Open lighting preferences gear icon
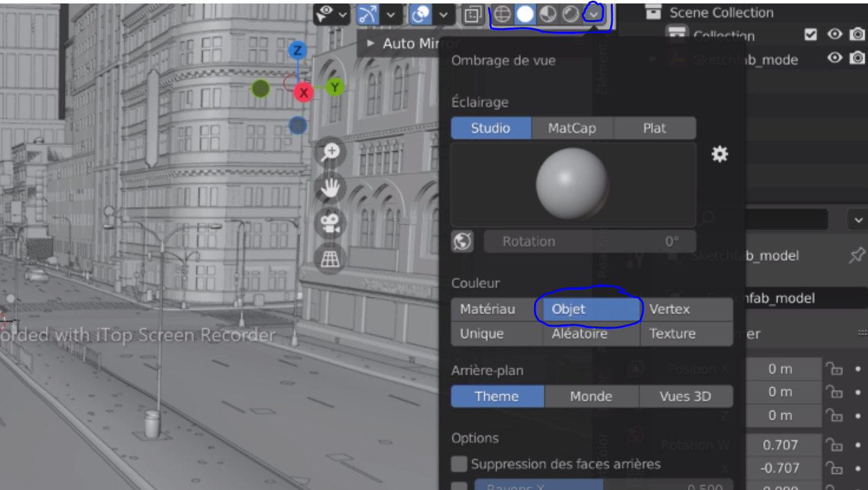 720,154
